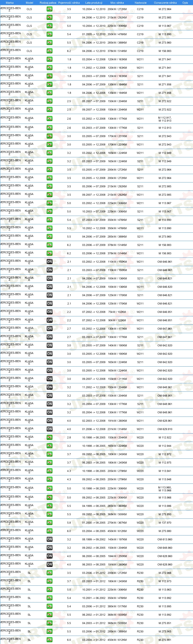The image size is (193, 644).
Task: Select the engine code OM 629.910
Action: (165, 429)
